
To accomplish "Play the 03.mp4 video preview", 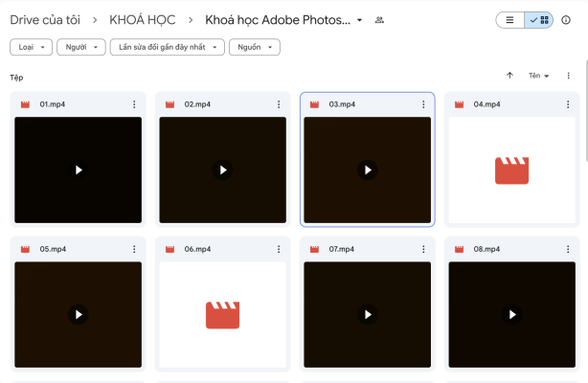I will [368, 169].
